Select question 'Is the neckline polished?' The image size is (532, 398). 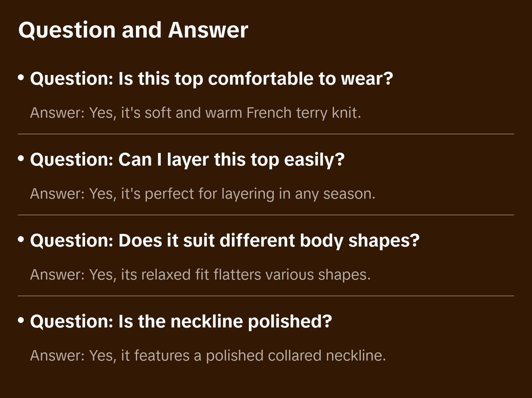[x=181, y=321]
